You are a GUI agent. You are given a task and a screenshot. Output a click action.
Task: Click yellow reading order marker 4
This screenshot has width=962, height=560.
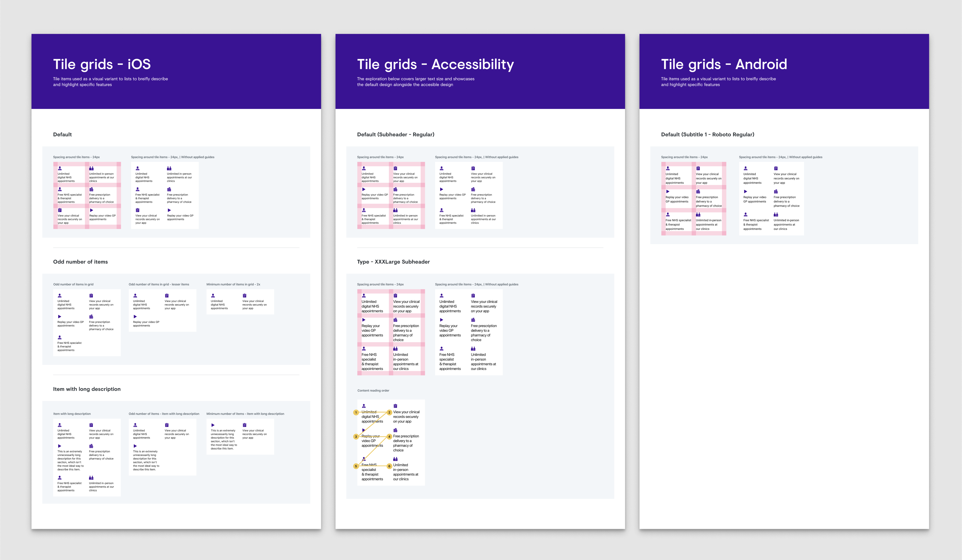tap(389, 436)
